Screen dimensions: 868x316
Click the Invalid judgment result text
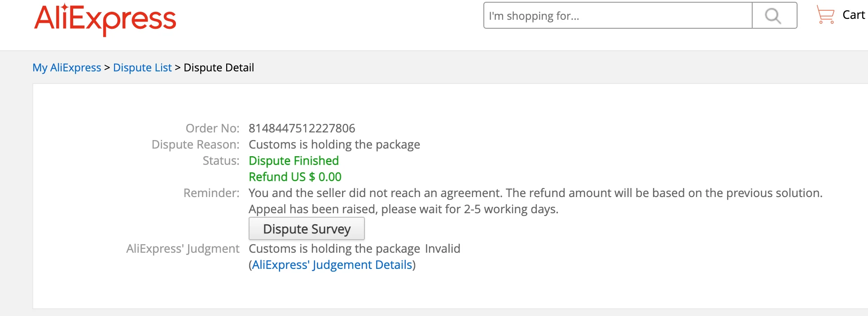(x=443, y=249)
